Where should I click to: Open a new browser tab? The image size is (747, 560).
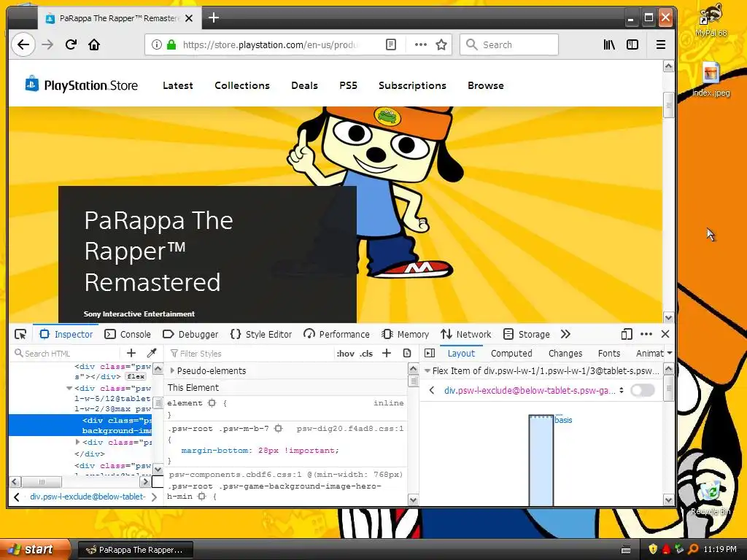[214, 18]
